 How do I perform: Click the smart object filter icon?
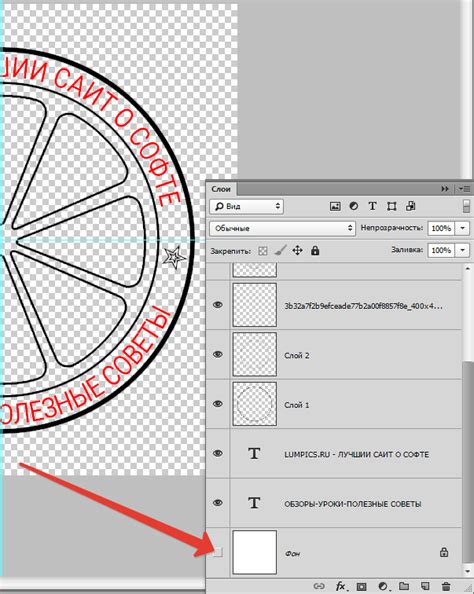pos(410,206)
